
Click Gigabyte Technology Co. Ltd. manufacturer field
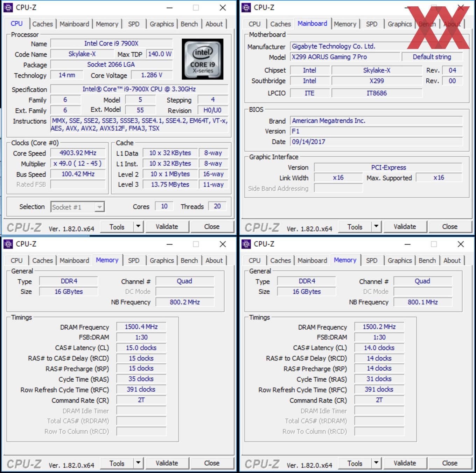coord(377,46)
